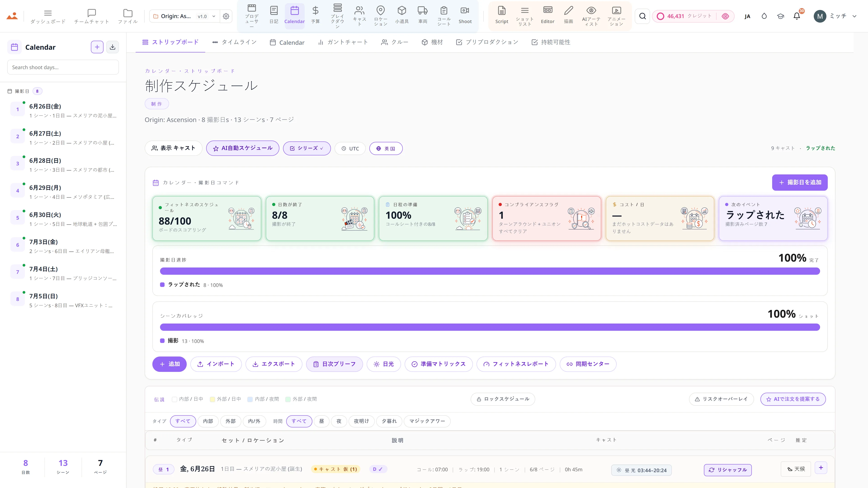Open the 英国 region selector
This screenshot has width=868, height=488.
[386, 148]
